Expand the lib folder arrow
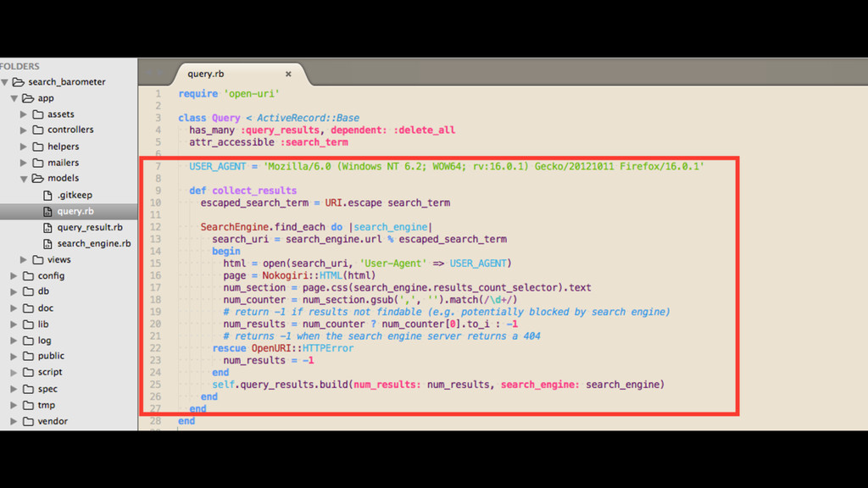The width and height of the screenshot is (868, 488). [14, 324]
